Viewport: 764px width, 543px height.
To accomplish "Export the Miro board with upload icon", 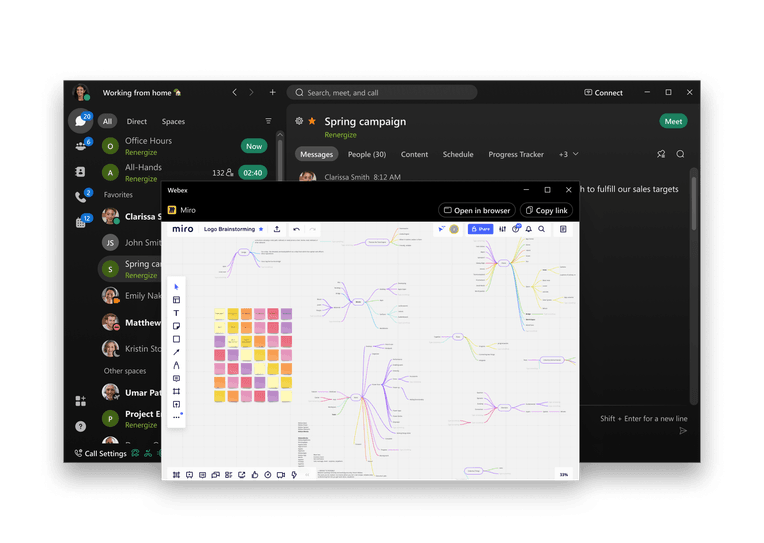I will tap(277, 229).
